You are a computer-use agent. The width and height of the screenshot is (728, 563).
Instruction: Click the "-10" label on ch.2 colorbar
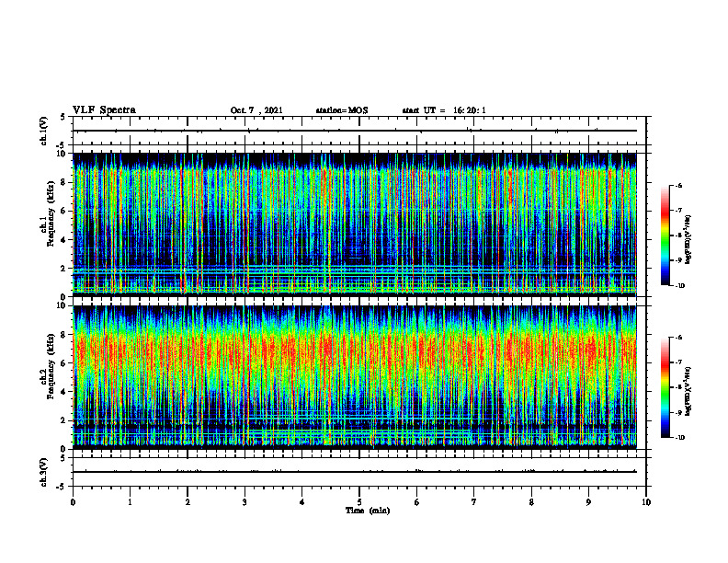point(679,437)
